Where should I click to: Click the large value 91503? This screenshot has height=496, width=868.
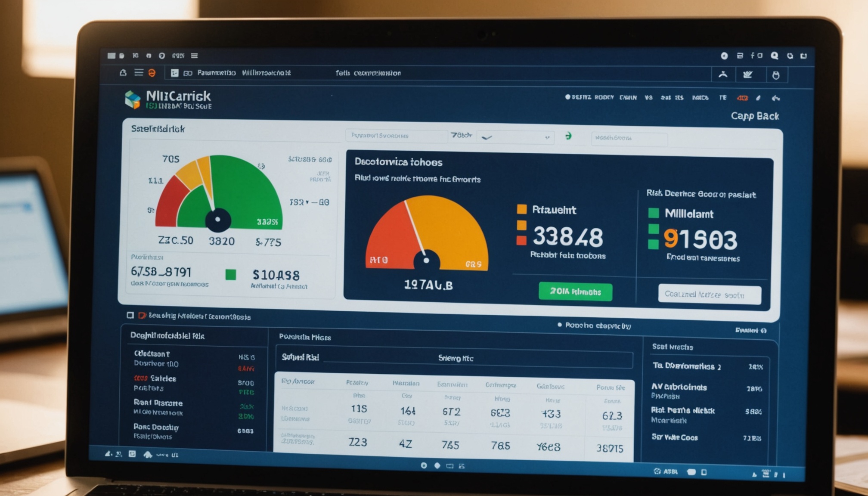701,239
